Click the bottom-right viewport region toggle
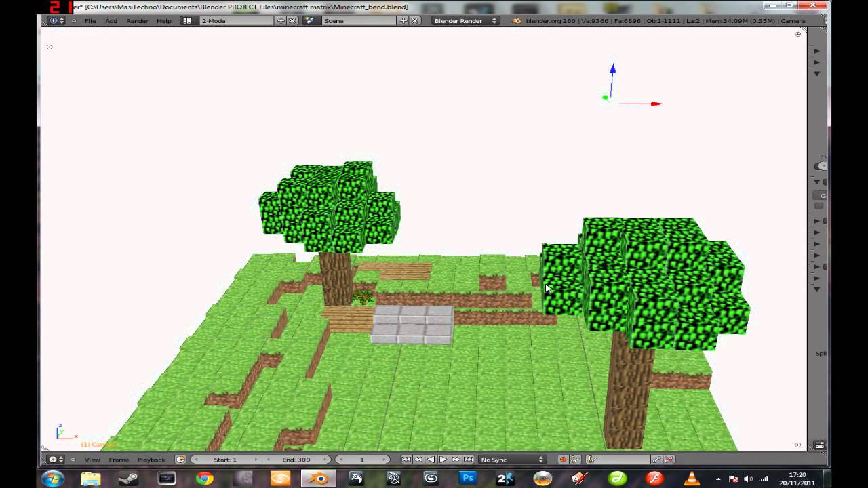 pos(797,445)
